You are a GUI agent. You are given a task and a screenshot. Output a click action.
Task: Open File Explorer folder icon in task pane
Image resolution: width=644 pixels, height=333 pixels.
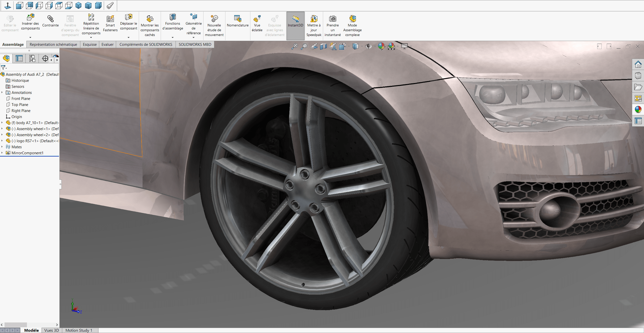pyautogui.click(x=638, y=87)
